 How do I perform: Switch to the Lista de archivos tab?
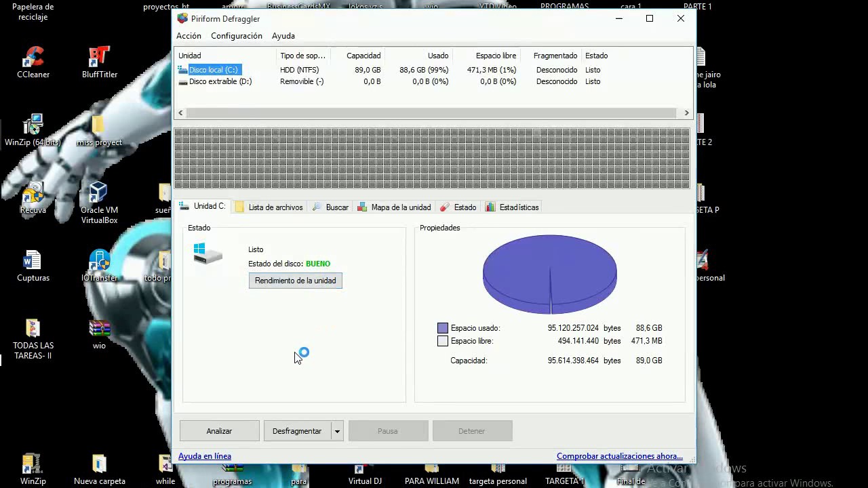tap(269, 207)
